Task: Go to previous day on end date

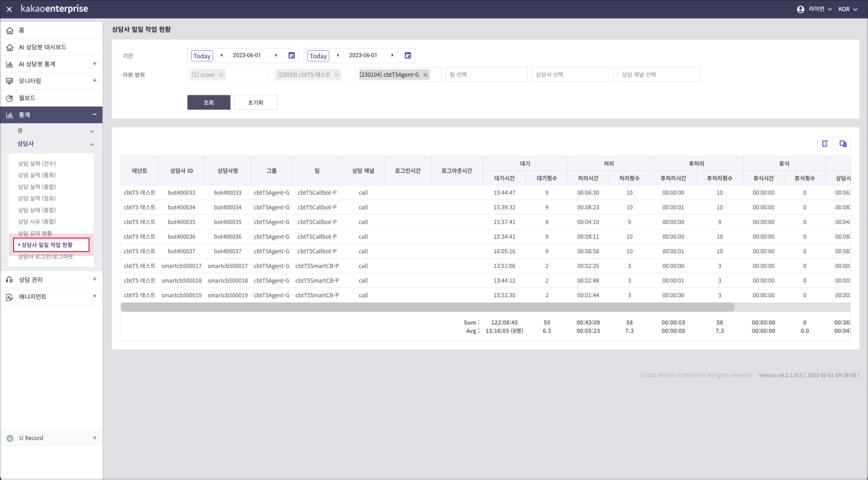Action: click(x=338, y=55)
